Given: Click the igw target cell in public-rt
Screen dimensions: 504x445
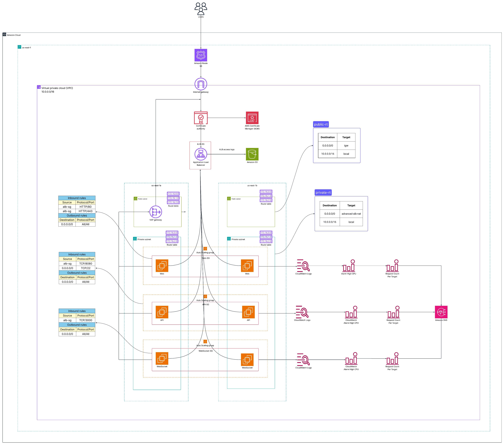Looking at the screenshot, I should point(346,145).
